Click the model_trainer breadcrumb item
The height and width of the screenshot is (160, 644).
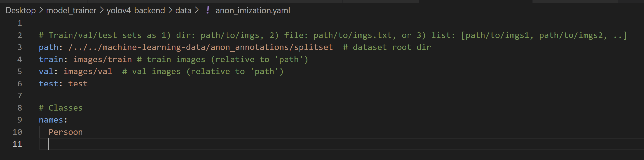[x=71, y=10]
